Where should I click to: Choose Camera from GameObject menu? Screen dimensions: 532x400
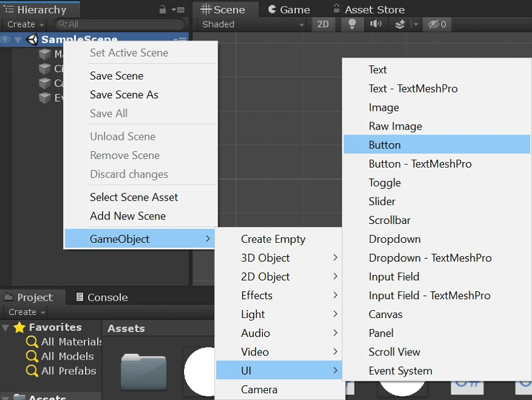tap(279, 390)
